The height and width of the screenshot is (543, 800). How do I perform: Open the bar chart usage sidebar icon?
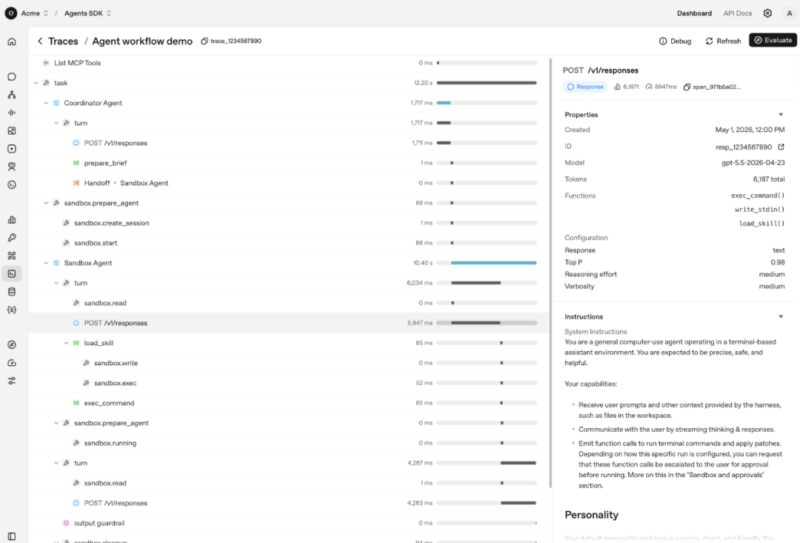tap(12, 219)
